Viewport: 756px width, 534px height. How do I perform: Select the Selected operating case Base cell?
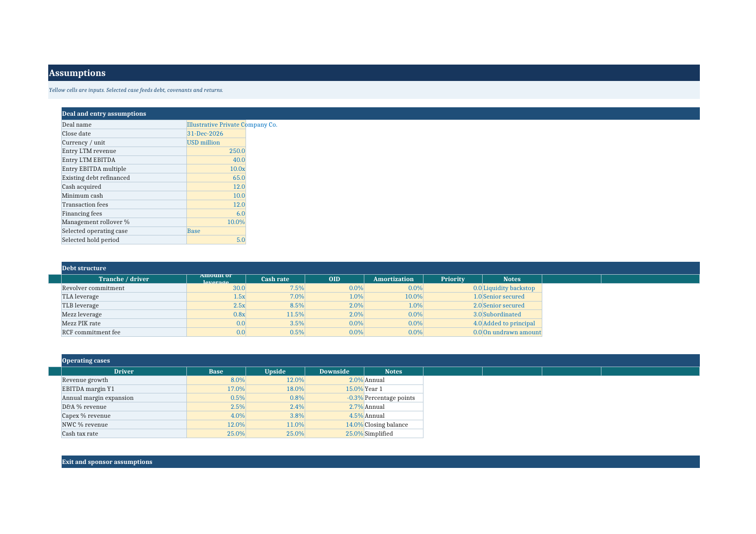pyautogui.click(x=216, y=231)
